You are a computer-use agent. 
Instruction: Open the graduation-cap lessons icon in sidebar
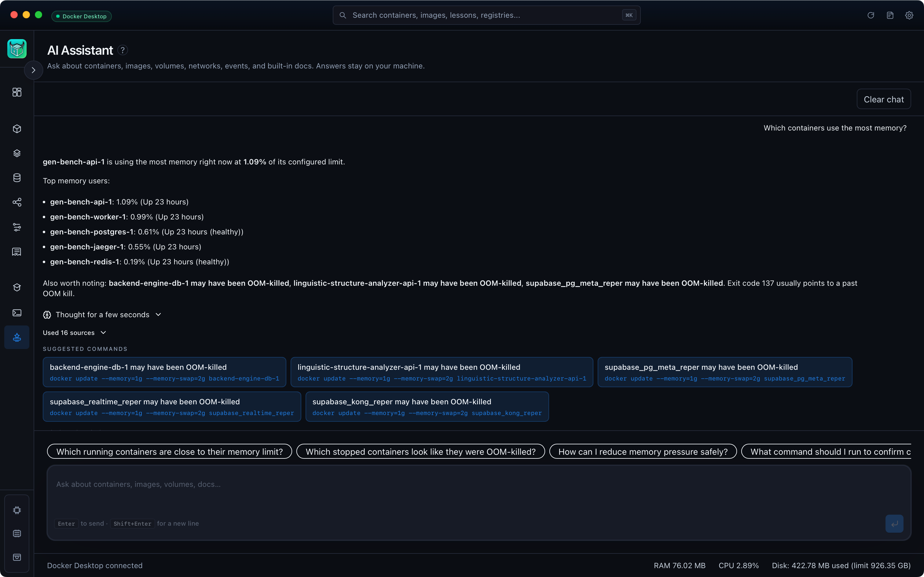17,288
